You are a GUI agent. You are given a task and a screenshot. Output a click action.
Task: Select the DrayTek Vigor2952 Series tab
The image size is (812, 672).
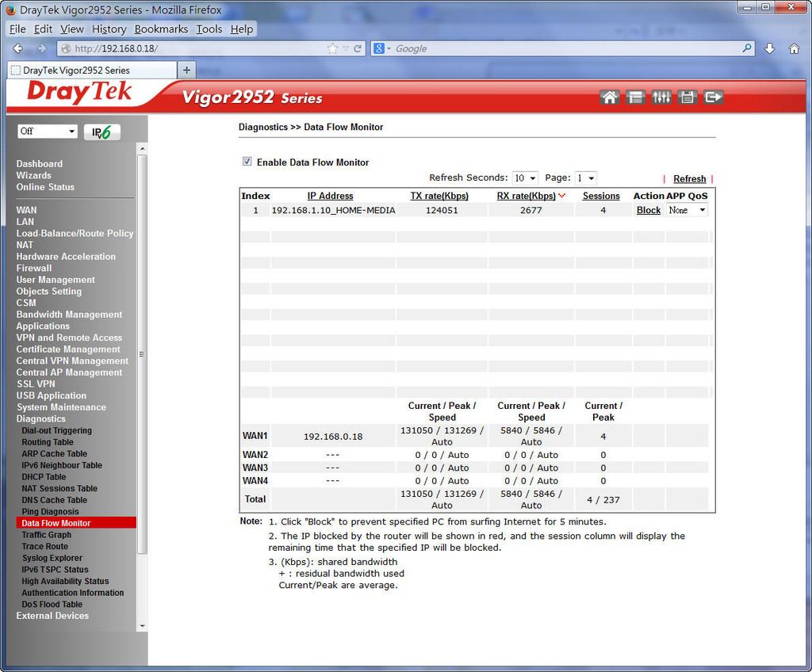pyautogui.click(x=92, y=70)
